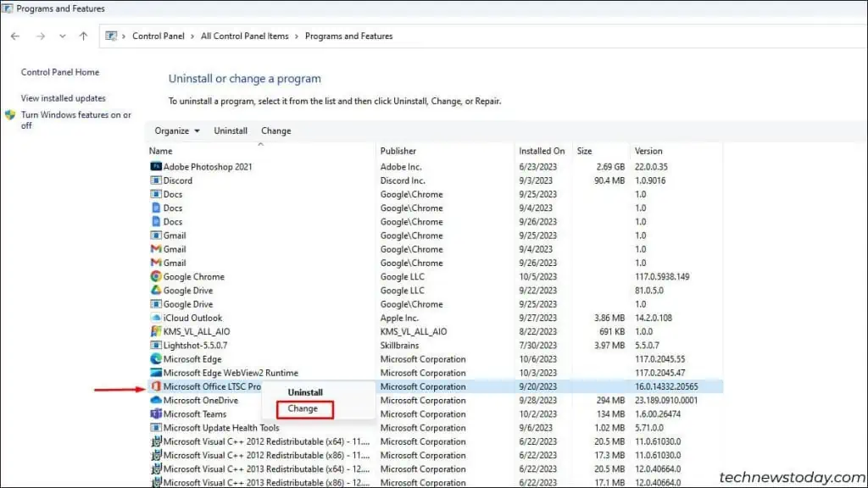Select Microsoft Update Health Tools name
Screen dimensions: 868x488
[221, 428]
